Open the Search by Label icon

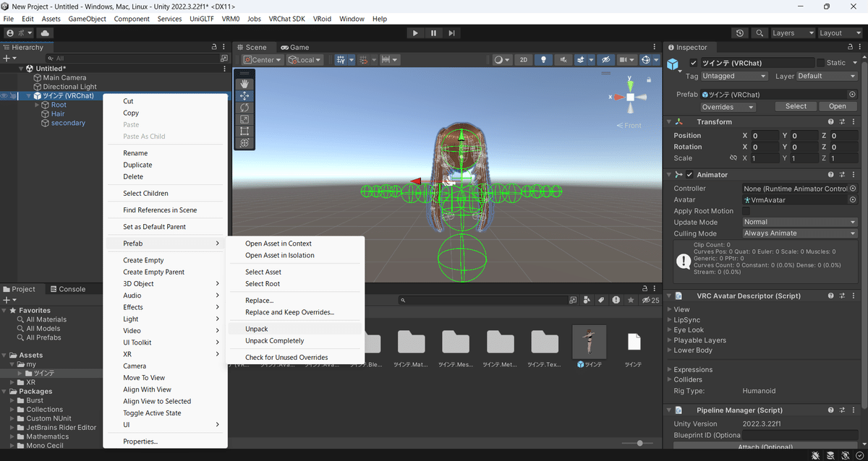point(600,300)
